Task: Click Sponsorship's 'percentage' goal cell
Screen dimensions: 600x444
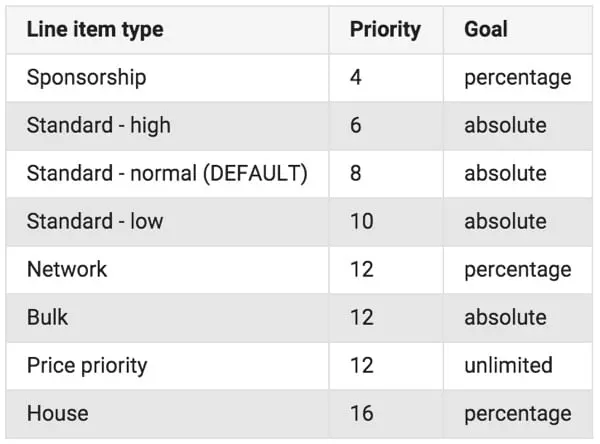Action: (x=517, y=77)
